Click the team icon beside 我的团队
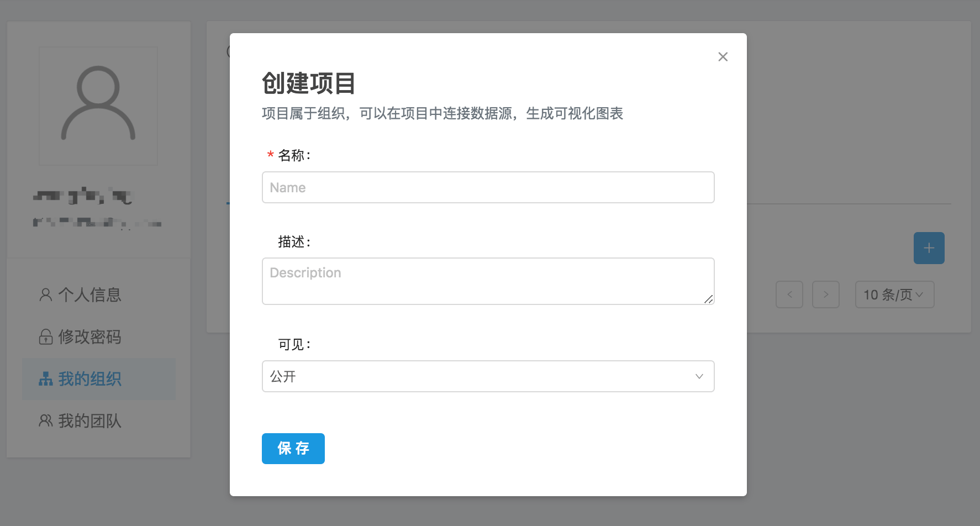Screen dimensions: 980x526 pos(46,421)
